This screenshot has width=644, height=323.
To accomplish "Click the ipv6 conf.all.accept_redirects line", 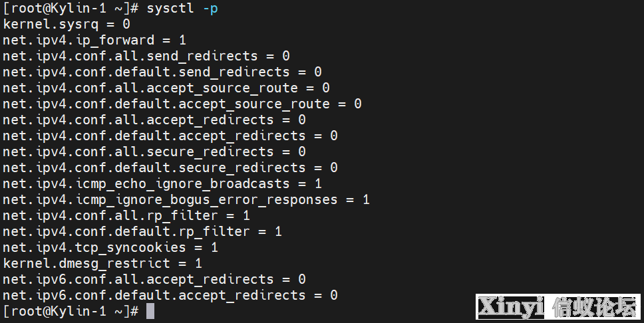I will pyautogui.click(x=154, y=280).
